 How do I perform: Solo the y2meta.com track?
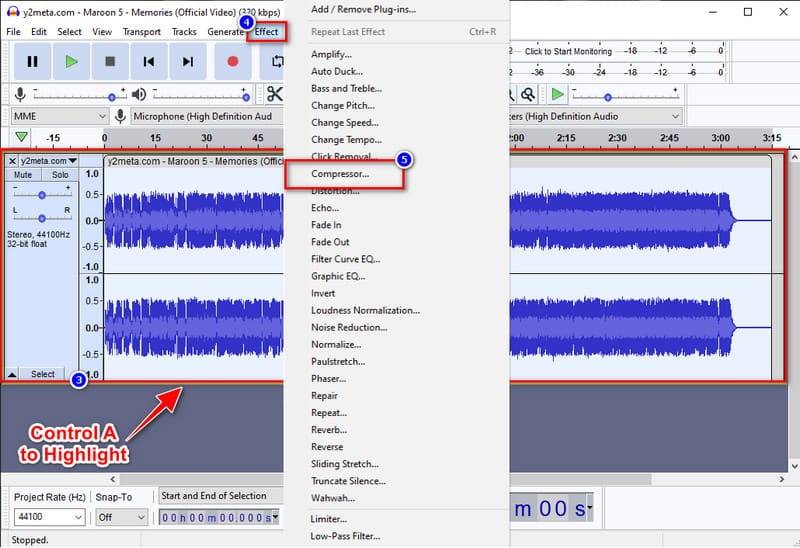click(x=60, y=175)
